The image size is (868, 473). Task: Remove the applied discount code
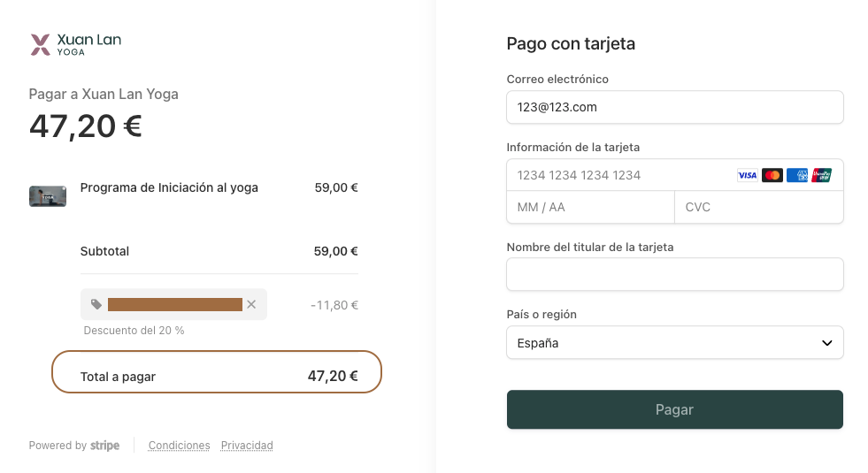(x=251, y=305)
